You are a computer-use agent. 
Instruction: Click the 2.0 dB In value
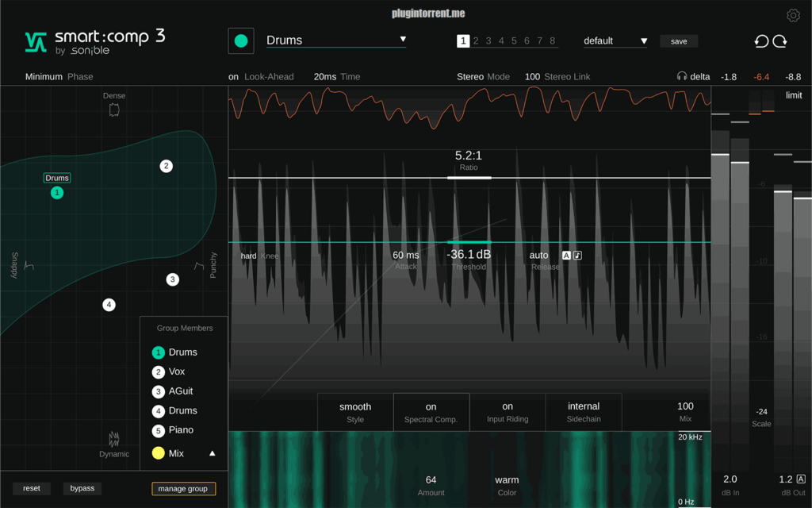pyautogui.click(x=730, y=479)
